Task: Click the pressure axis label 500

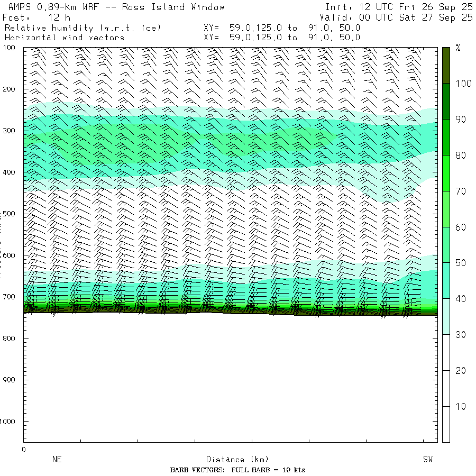Action: [9, 214]
